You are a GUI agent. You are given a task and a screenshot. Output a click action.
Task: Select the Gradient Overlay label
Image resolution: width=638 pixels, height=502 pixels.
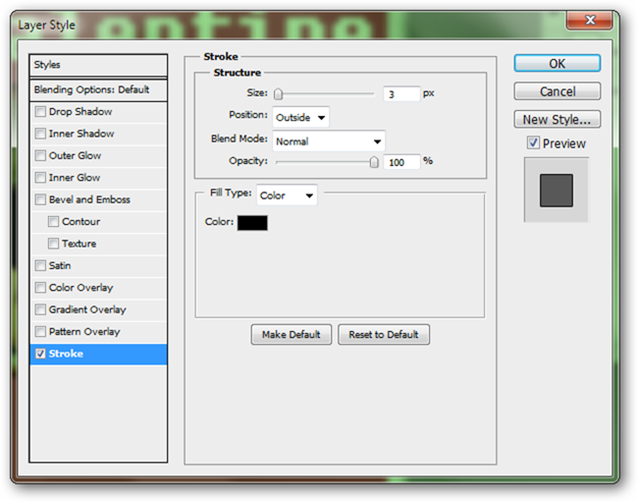[x=87, y=310]
